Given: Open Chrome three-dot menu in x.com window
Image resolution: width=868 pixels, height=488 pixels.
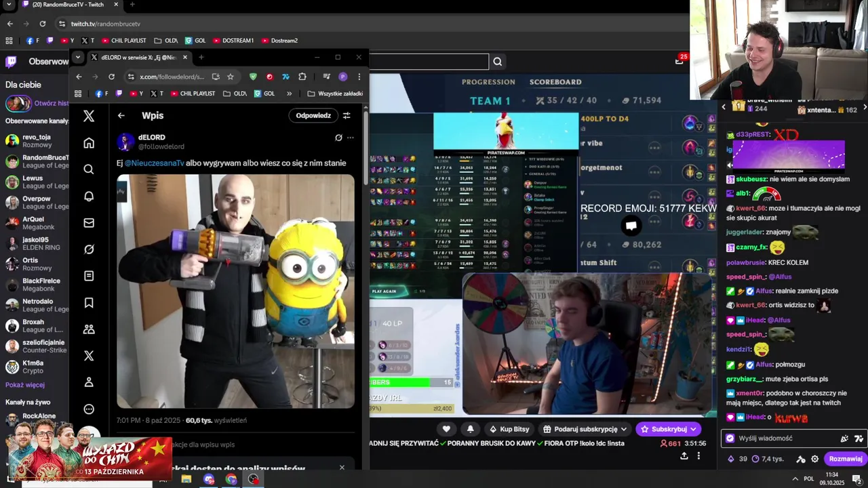Looking at the screenshot, I should (359, 77).
